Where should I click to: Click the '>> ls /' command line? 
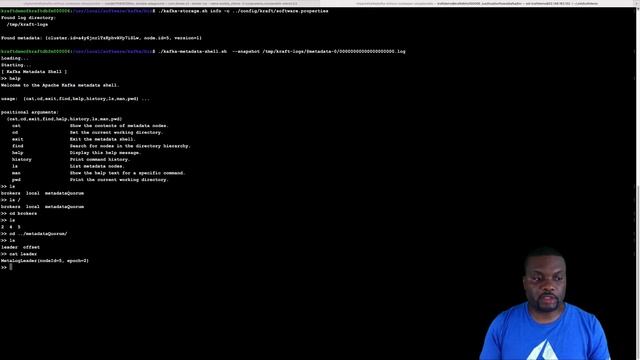(x=11, y=200)
